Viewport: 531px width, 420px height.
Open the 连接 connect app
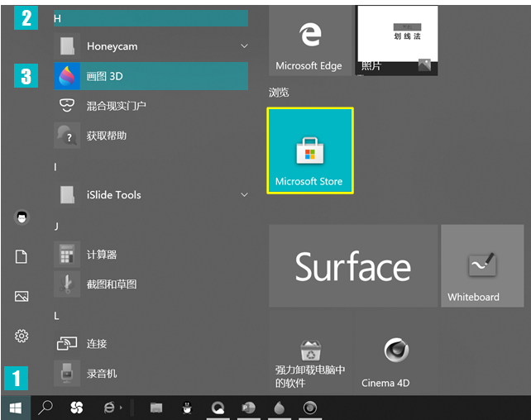pyautogui.click(x=151, y=344)
